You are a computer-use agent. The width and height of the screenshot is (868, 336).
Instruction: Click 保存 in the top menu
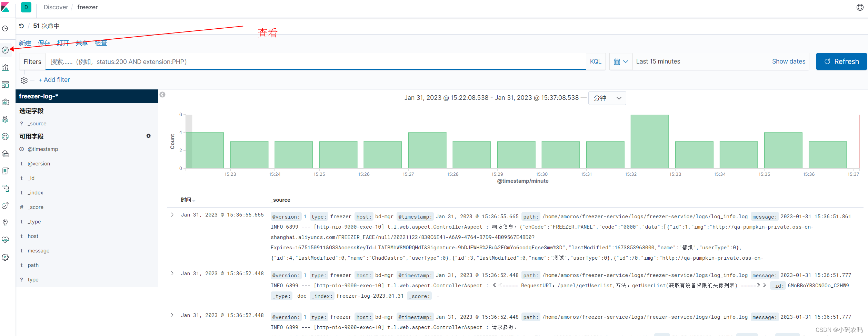44,43
